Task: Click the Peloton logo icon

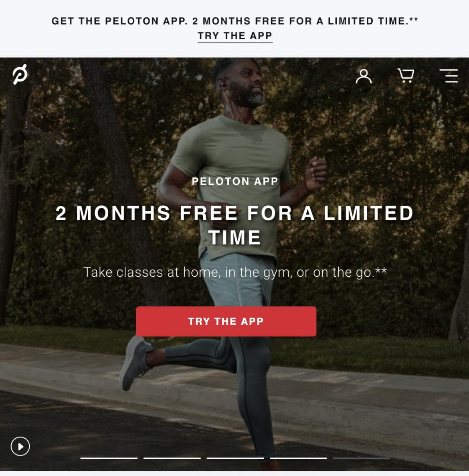Action: [x=20, y=74]
